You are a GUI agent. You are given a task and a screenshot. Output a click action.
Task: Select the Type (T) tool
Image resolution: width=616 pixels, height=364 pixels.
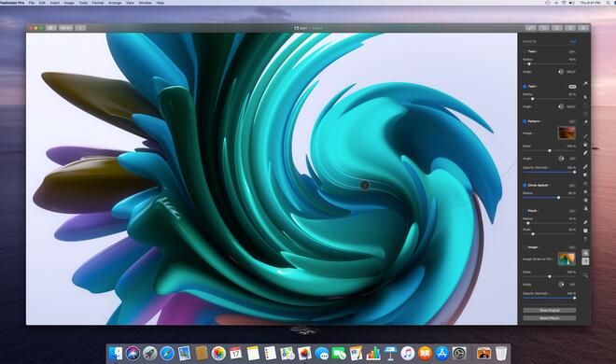pos(585,239)
